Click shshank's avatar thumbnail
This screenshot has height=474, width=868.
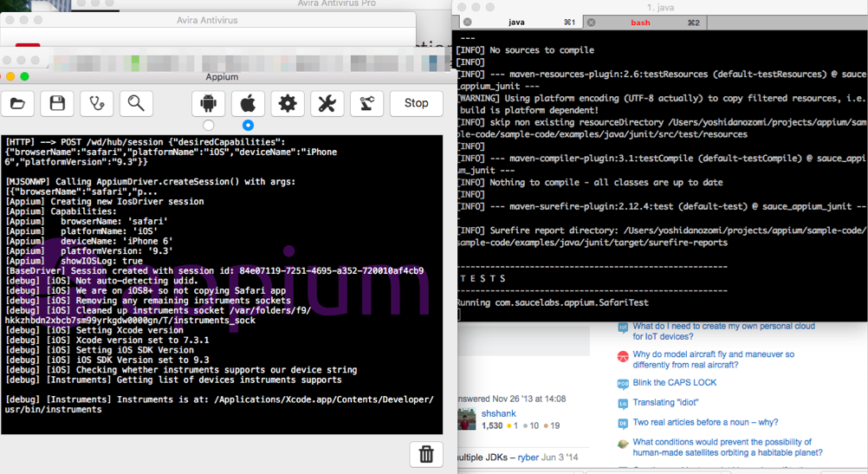pos(467,419)
